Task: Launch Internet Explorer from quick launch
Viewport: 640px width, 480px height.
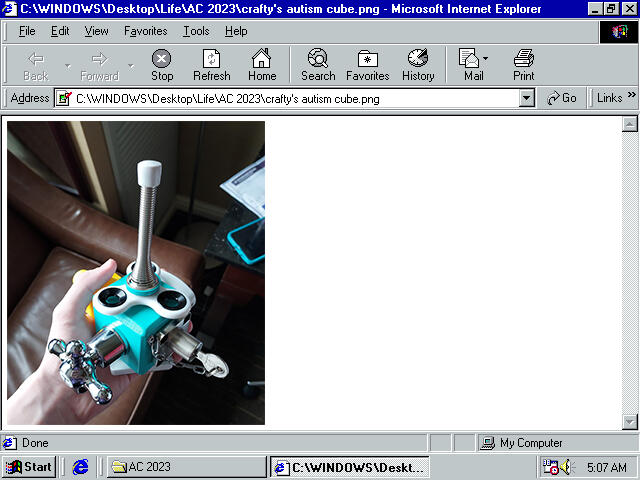Action: click(81, 467)
